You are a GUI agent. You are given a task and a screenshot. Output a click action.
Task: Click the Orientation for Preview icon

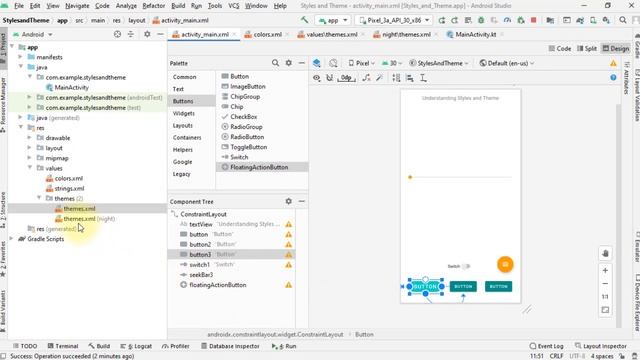pos(333,63)
